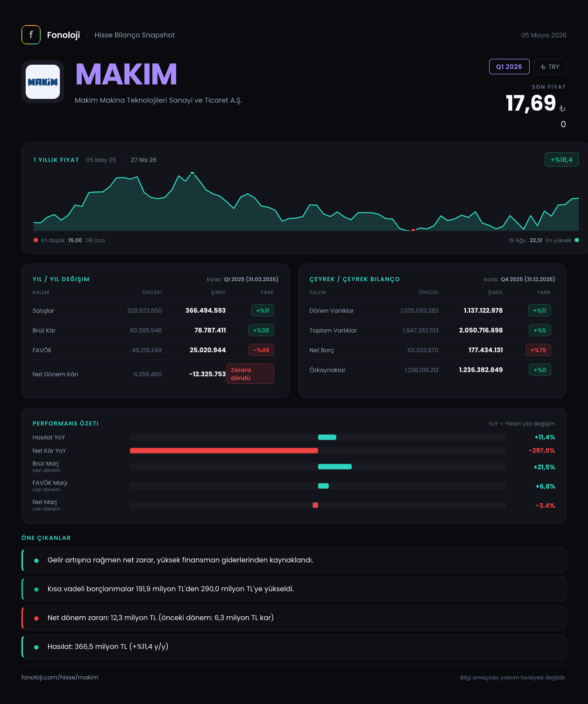This screenshot has width=588, height=704.
Task: Click the TRY currency badge
Action: [550, 67]
